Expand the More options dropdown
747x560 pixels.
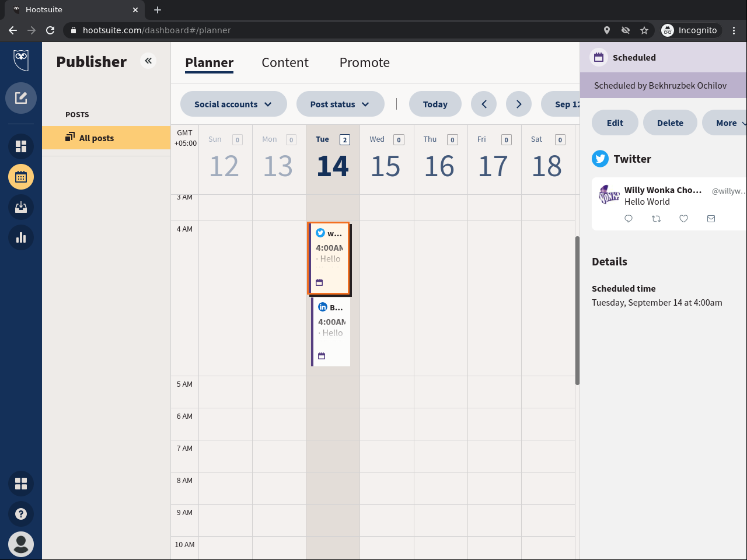pyautogui.click(x=725, y=123)
